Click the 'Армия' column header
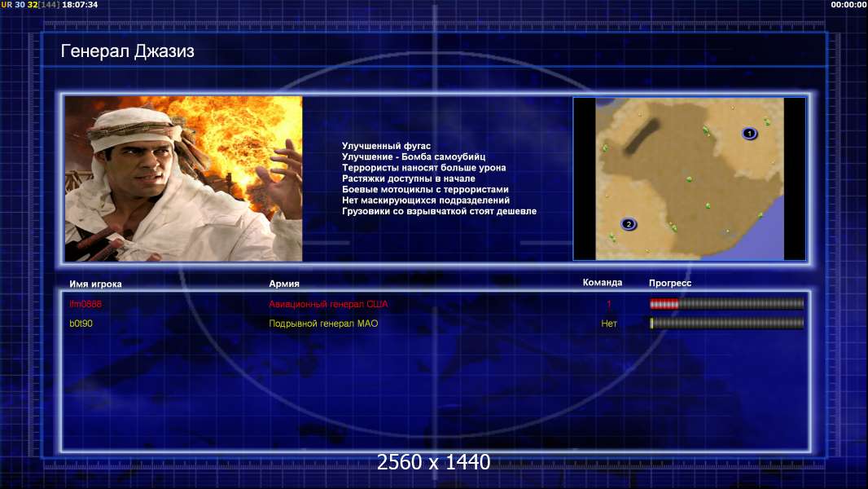The width and height of the screenshot is (868, 489). 284,284
